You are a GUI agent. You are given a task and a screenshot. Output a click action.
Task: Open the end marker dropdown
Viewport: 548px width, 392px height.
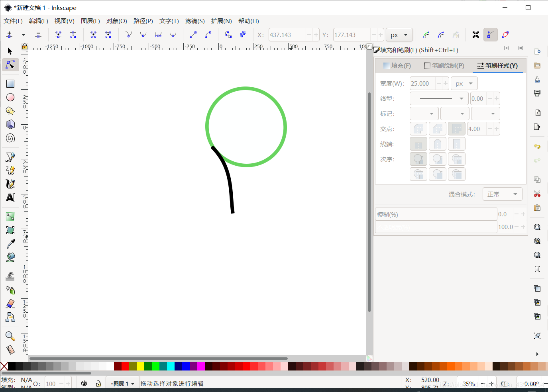click(x=485, y=114)
